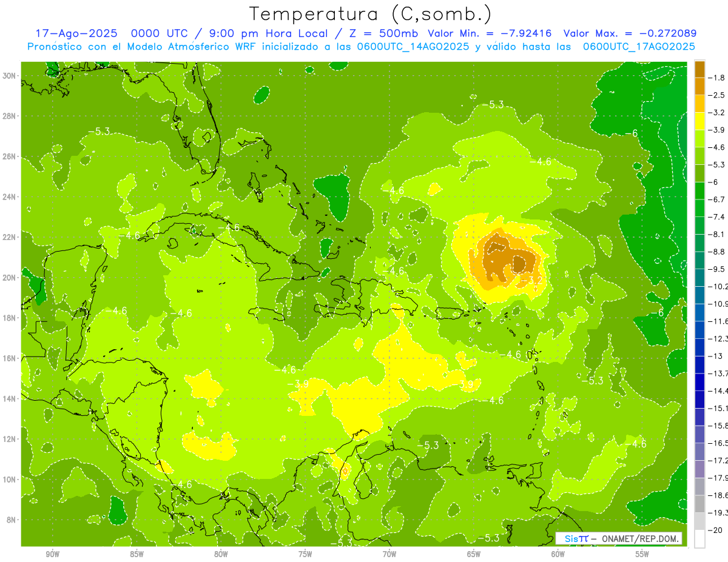The height and width of the screenshot is (562, 728).
Task: Click the '28N' latitude axis label
Action: click(x=10, y=116)
